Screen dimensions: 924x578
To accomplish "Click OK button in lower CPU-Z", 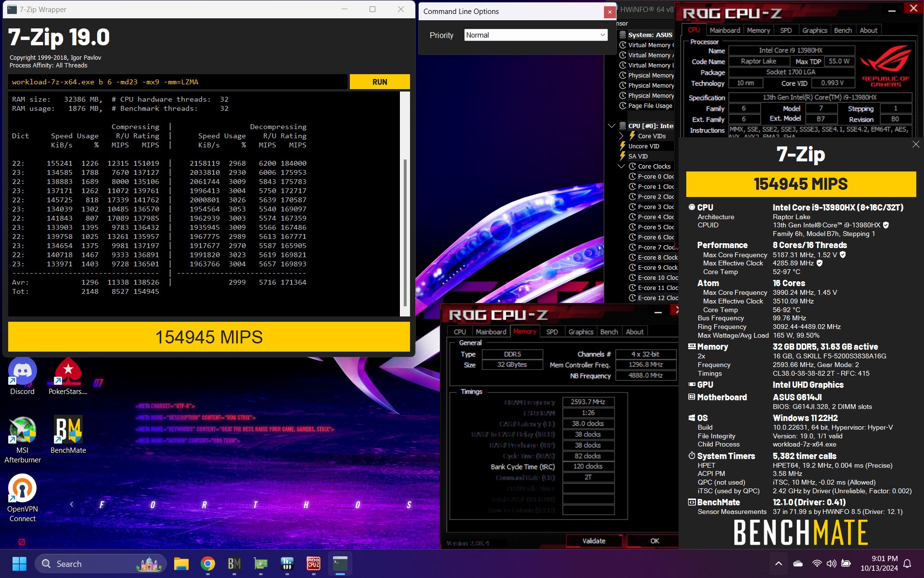I will 654,541.
